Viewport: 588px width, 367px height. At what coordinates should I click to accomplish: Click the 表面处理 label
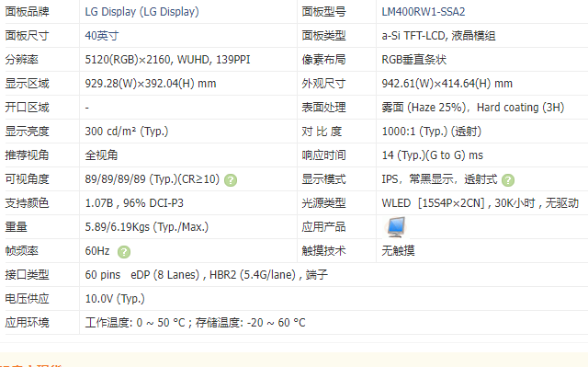point(323,108)
